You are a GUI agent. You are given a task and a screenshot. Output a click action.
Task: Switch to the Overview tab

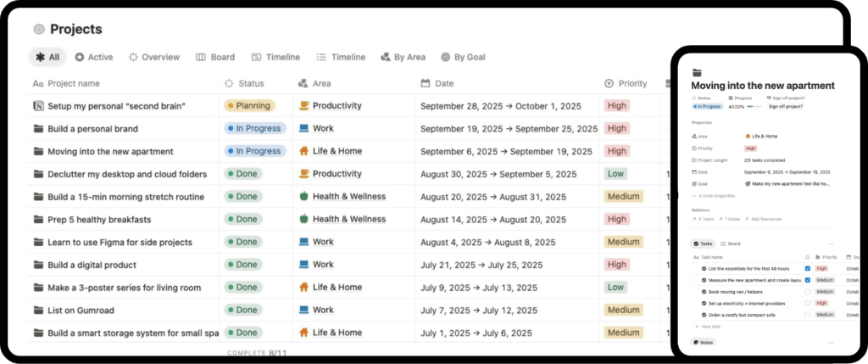[154, 57]
